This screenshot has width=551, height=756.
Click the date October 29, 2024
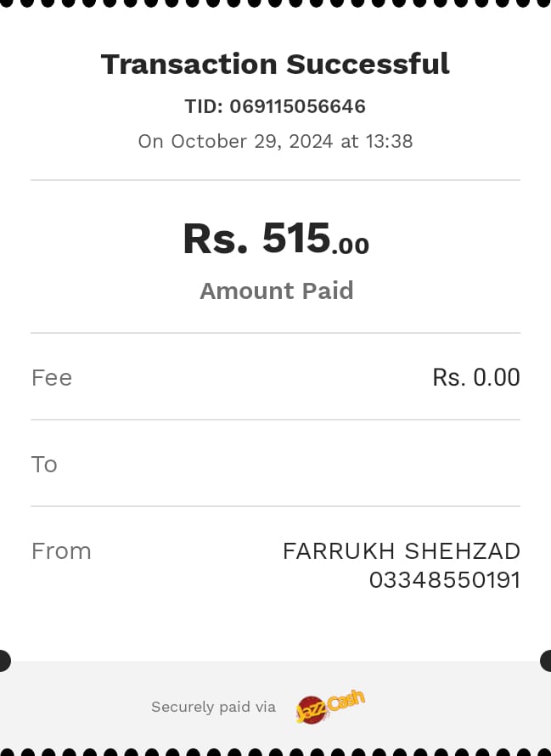pos(253,141)
